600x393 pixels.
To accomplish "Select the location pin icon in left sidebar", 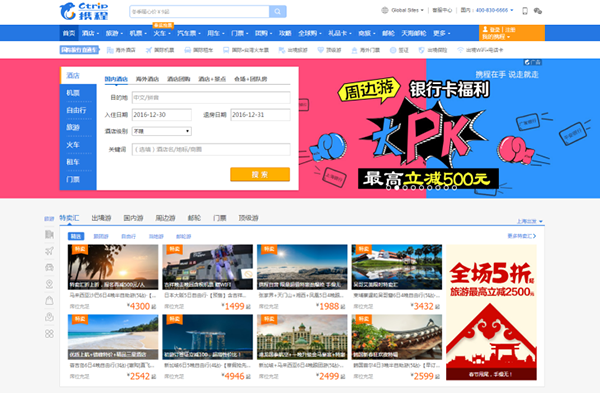I will [49, 284].
